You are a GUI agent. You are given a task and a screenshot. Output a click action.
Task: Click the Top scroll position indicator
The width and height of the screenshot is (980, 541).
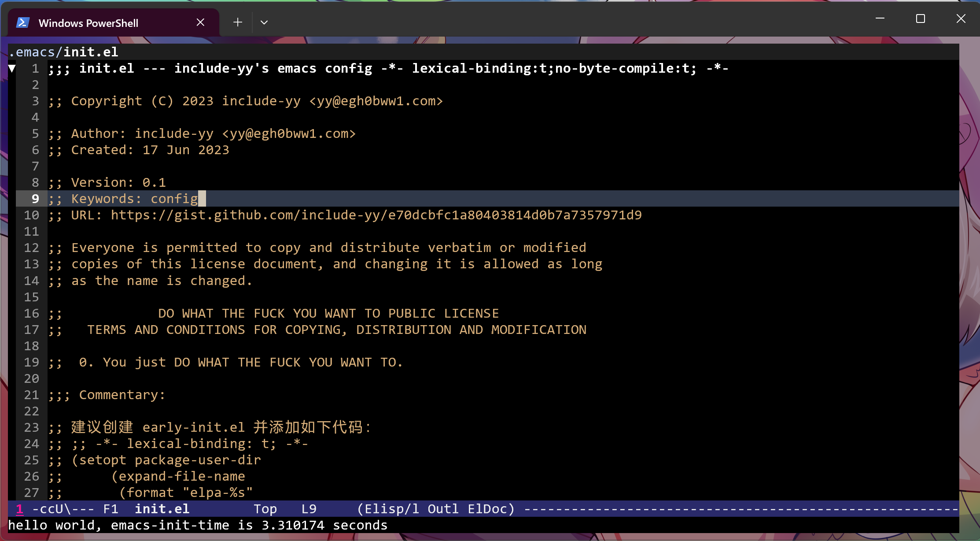click(265, 509)
